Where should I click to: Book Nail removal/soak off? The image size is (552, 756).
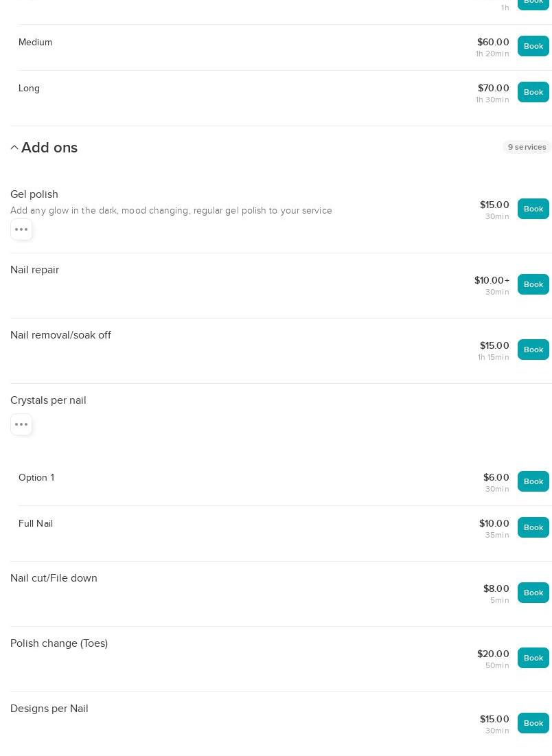pyautogui.click(x=533, y=350)
